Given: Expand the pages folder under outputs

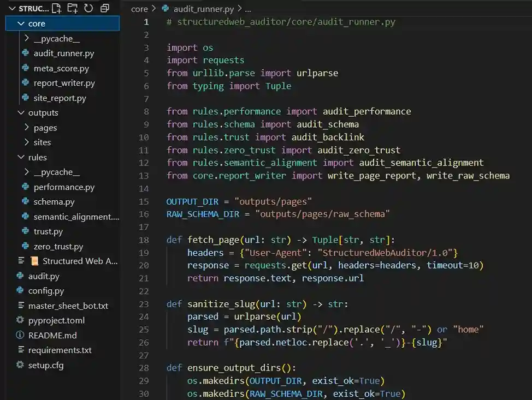Looking at the screenshot, I should coord(27,128).
